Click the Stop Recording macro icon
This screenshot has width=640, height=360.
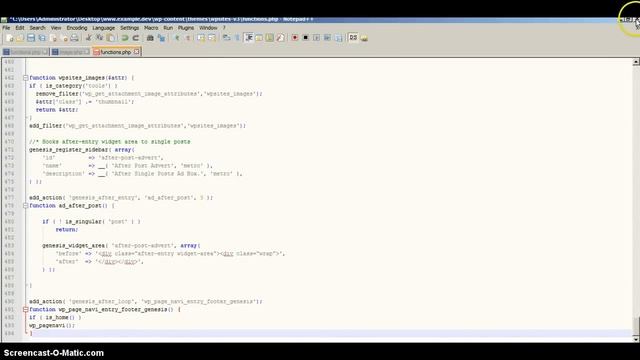306,38
